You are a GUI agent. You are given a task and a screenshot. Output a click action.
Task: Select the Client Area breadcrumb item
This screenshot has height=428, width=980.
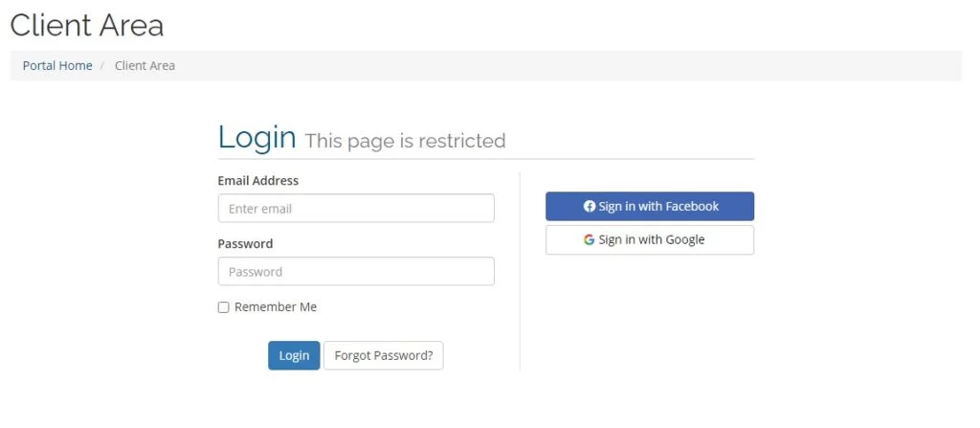(x=145, y=66)
